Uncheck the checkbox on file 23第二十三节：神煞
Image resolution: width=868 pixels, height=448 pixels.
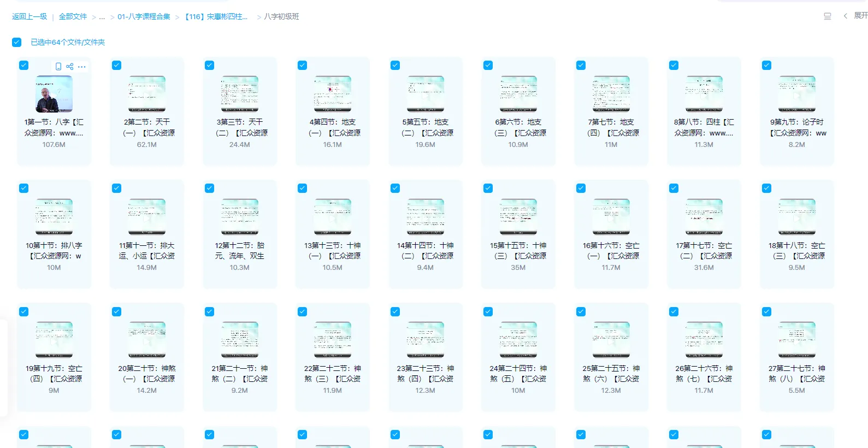click(x=395, y=311)
